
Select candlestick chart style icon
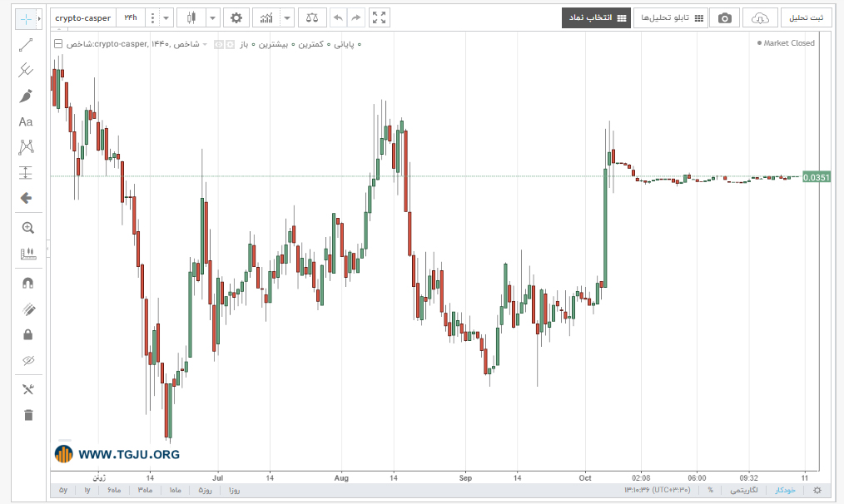pyautogui.click(x=191, y=17)
